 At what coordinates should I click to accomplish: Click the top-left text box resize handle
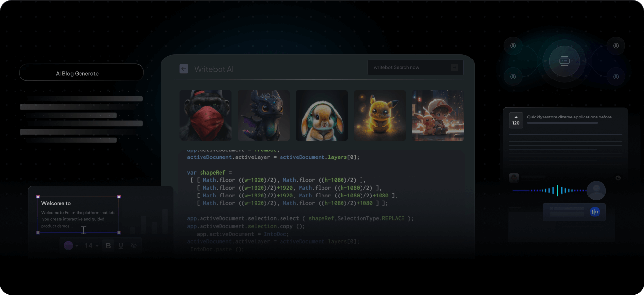38,197
